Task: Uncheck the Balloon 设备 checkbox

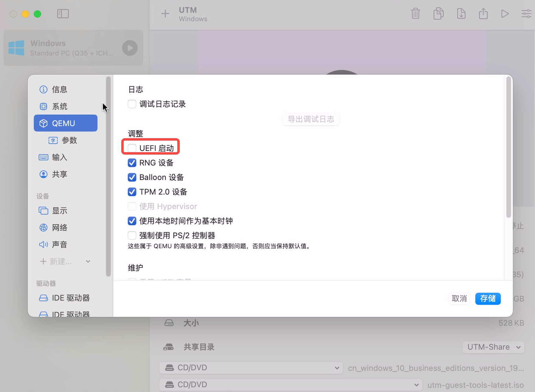Action: click(132, 177)
